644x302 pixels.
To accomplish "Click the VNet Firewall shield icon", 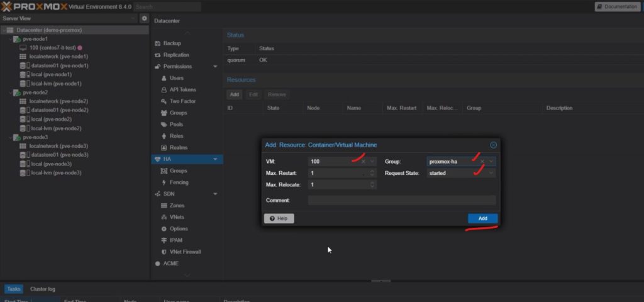I will pyautogui.click(x=164, y=252).
